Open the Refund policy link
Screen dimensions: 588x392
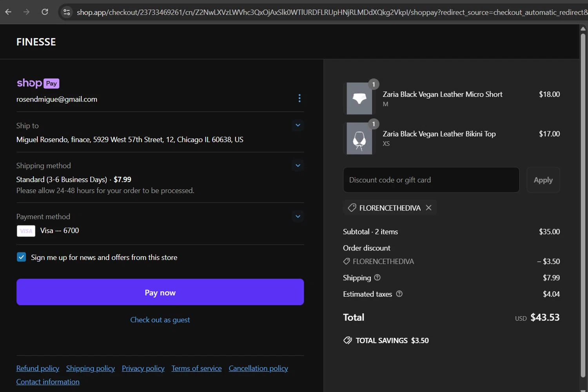point(38,368)
